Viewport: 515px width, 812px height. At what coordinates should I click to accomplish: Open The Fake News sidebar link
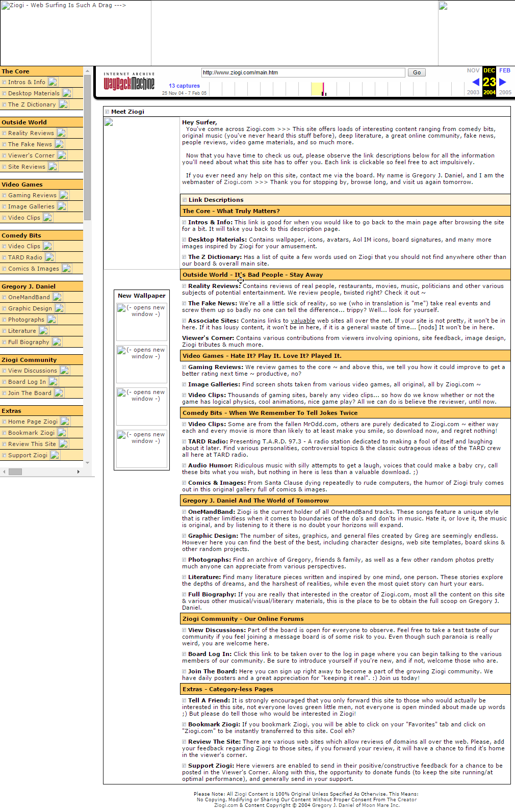[30, 144]
